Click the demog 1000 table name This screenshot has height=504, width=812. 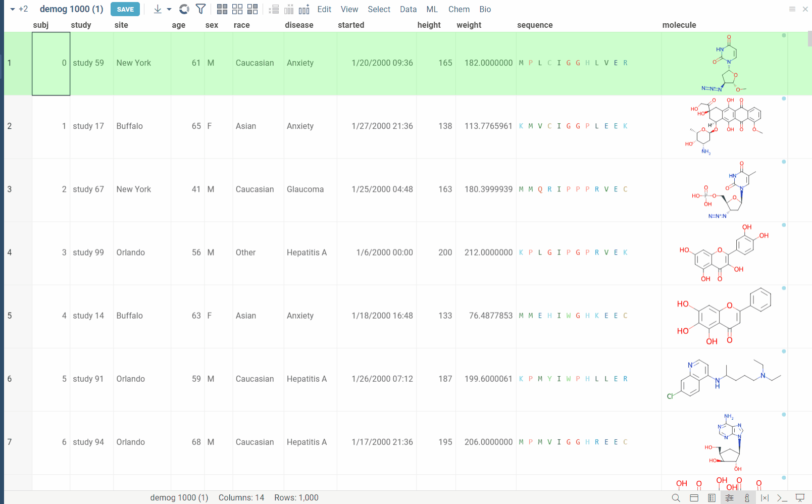(71, 9)
